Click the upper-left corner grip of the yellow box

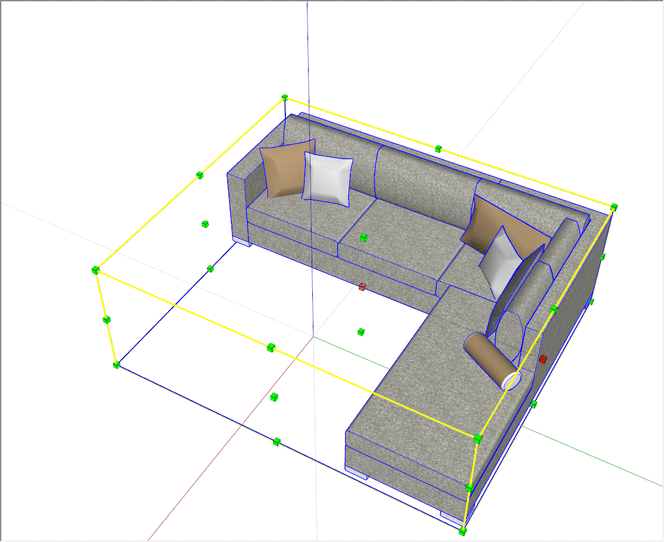(96, 270)
